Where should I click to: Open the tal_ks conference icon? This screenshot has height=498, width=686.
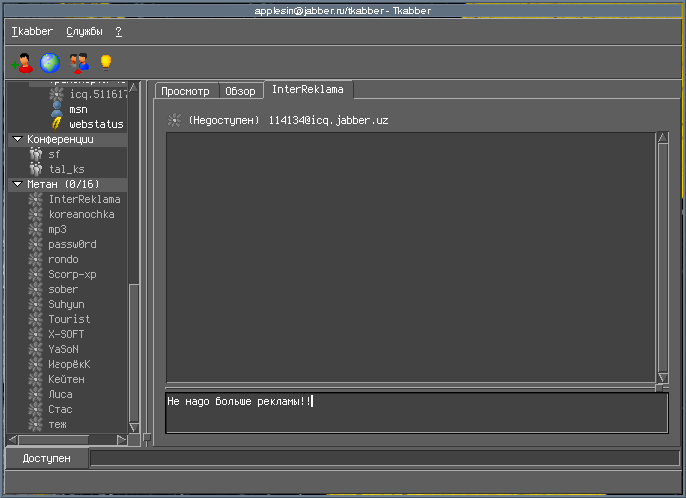[36, 170]
